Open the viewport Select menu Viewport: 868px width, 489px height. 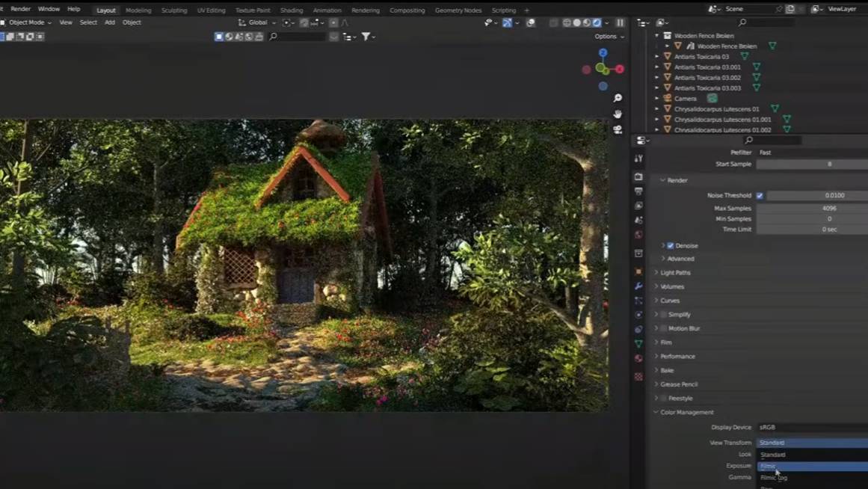pyautogui.click(x=88, y=22)
